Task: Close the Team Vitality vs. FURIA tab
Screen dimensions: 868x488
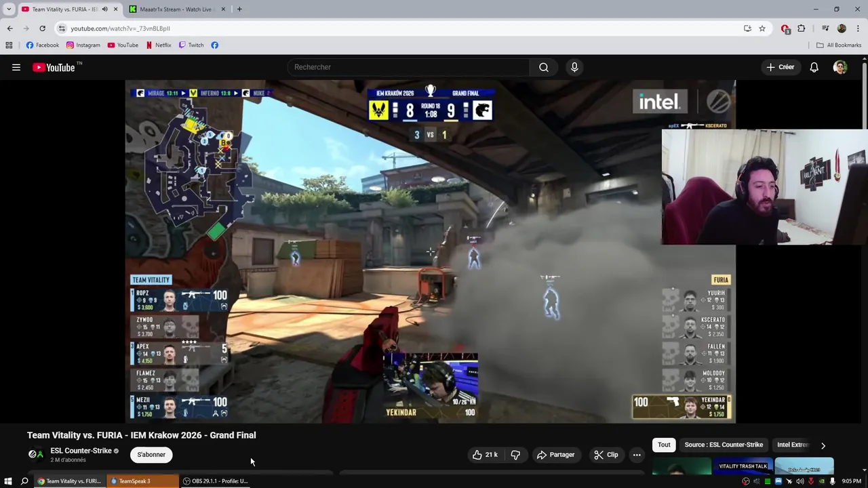Action: point(115,9)
